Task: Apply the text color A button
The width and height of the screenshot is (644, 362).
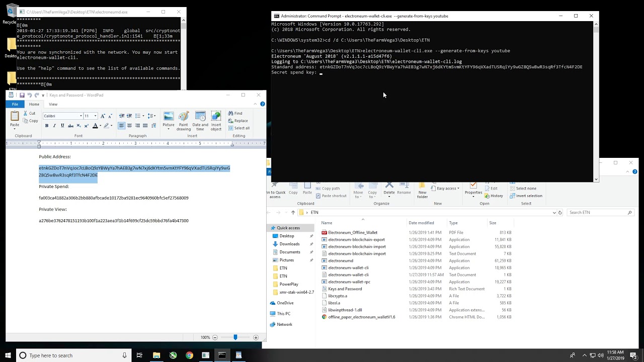Action: [95, 126]
